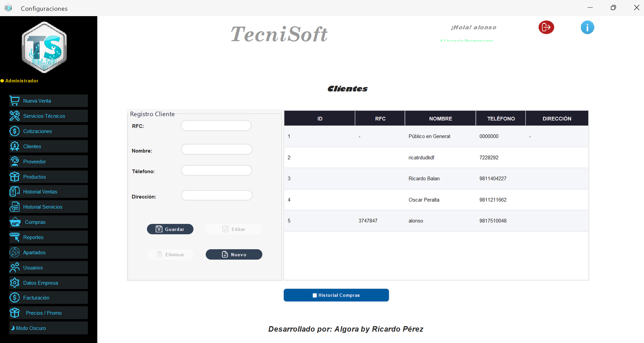Open the blue info icon
Screen dimensions: 644x343
pyautogui.click(x=587, y=27)
